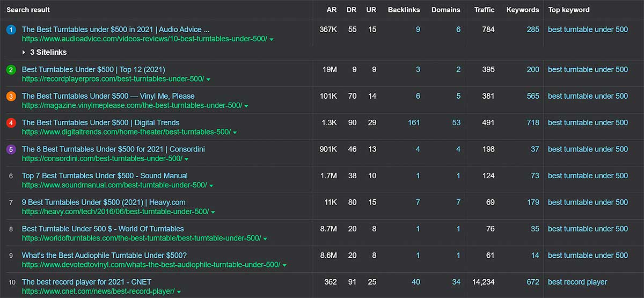Viewport: 644px width, 298px height.
Task: Open dropdown arrow next to recordplayerpros.com URL
Action: pos(208,79)
